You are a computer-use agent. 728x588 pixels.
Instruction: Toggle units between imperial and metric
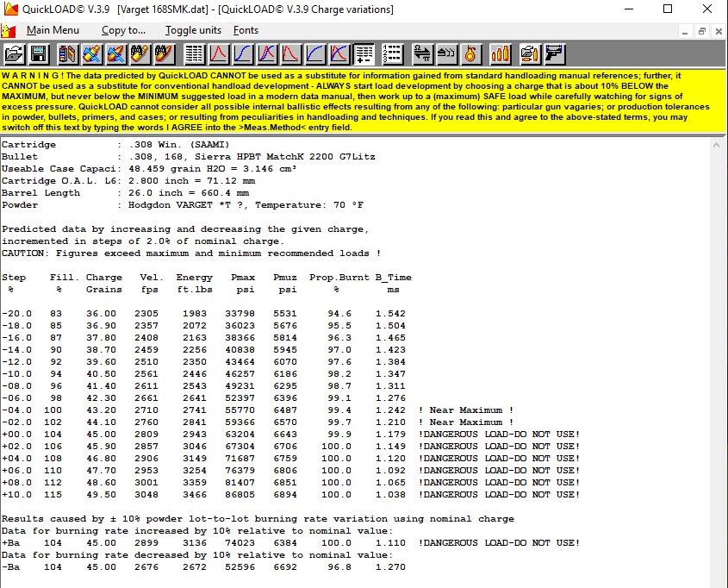point(193,30)
